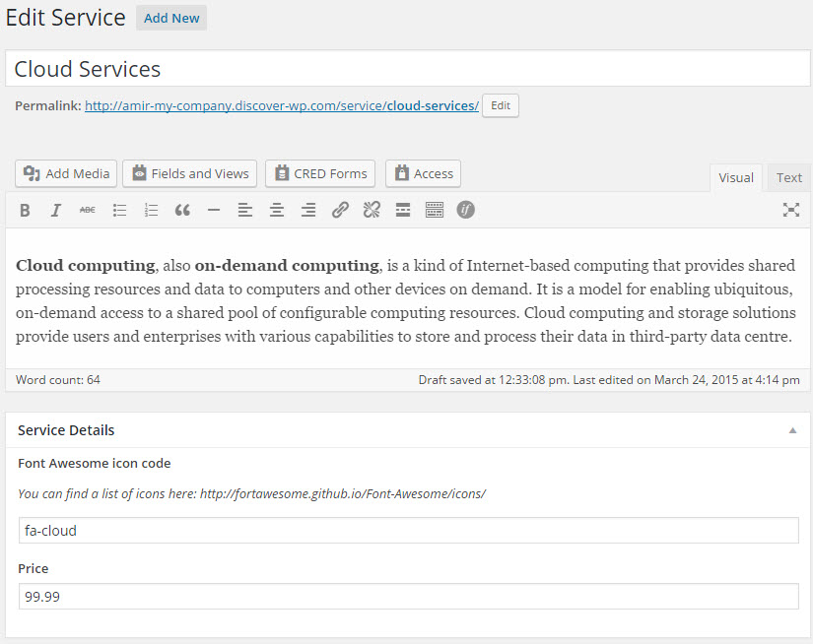
Task: Click the Add Media button
Action: coord(66,173)
